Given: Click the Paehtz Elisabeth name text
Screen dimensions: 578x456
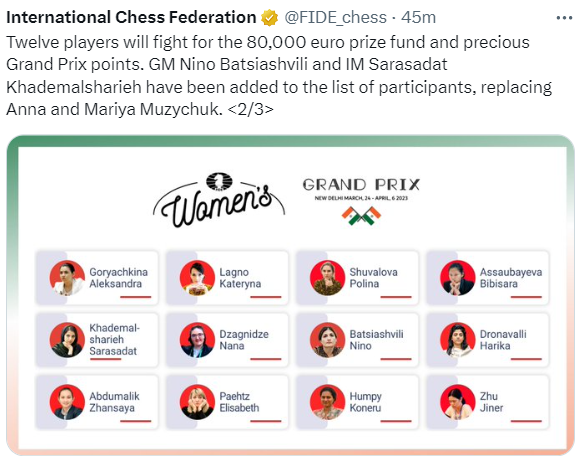Looking at the screenshot, I should click(239, 402).
